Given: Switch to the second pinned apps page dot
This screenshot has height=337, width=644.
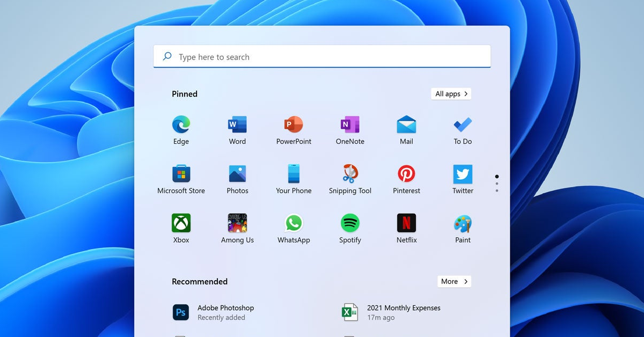Looking at the screenshot, I should pyautogui.click(x=497, y=184).
